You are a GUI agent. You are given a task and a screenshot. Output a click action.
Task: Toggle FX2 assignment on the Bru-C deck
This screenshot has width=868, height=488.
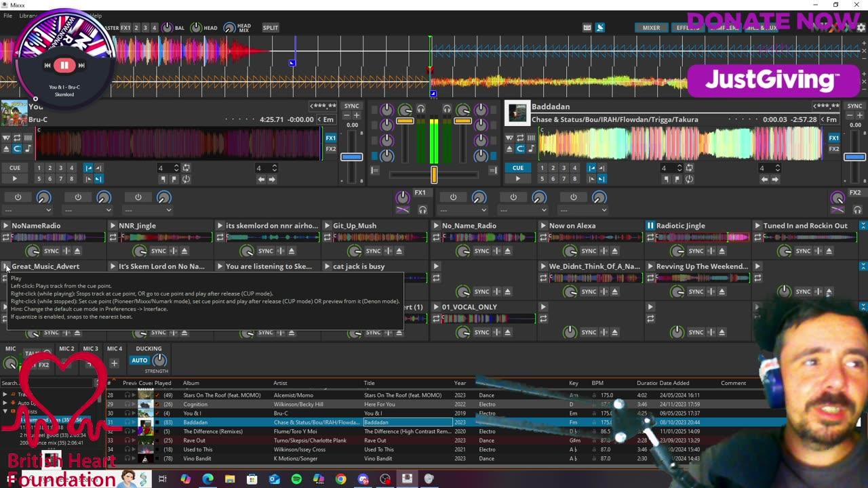click(x=331, y=149)
